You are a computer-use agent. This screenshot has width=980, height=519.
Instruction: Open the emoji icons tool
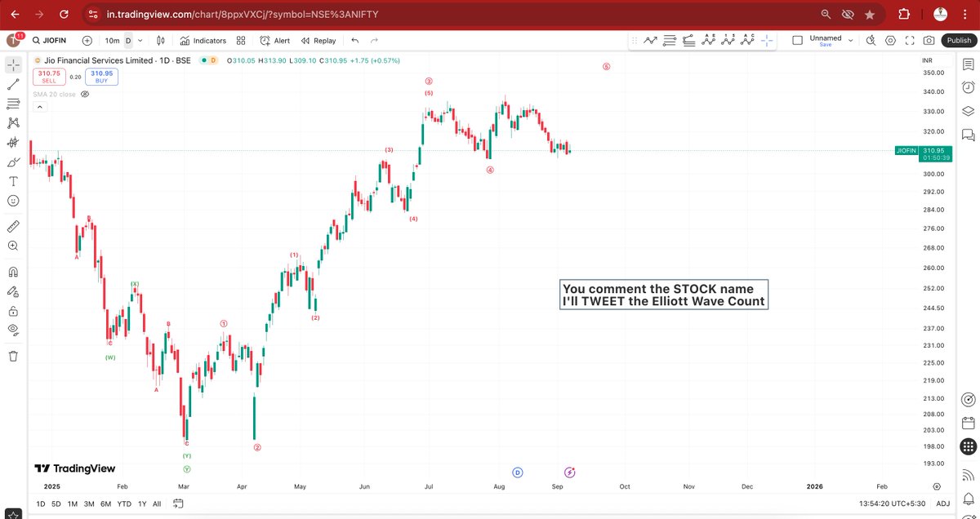13,201
